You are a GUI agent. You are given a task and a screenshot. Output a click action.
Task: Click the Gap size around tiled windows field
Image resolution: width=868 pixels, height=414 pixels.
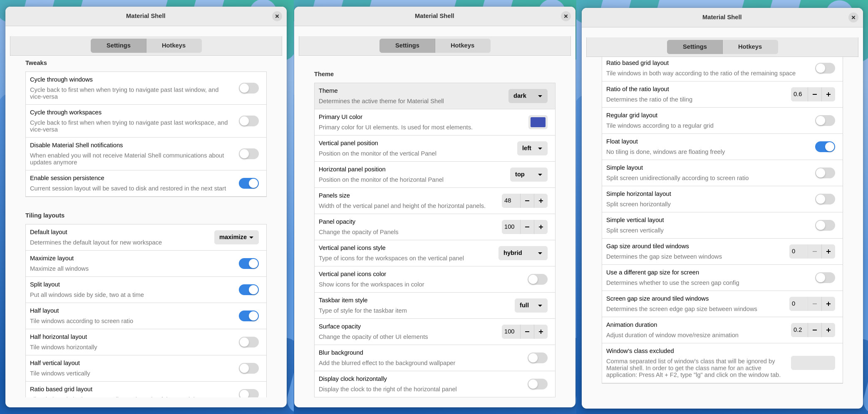[798, 251]
